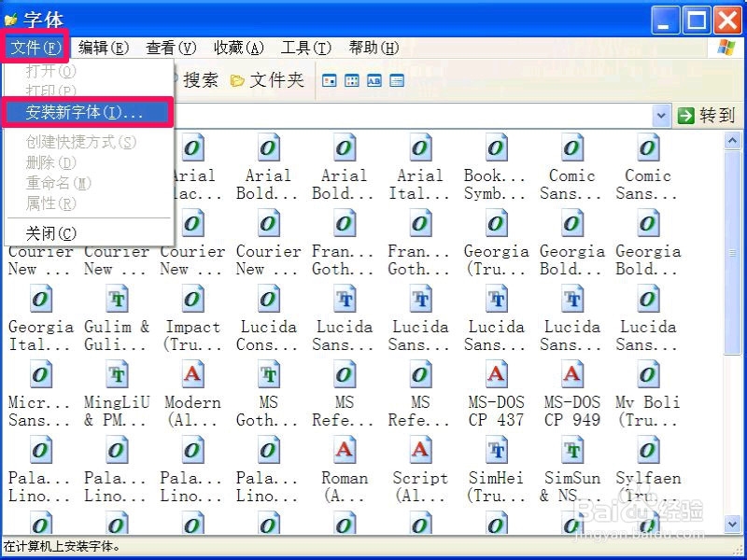Open the 工具(T) menu
747x560 pixels.
(306, 48)
